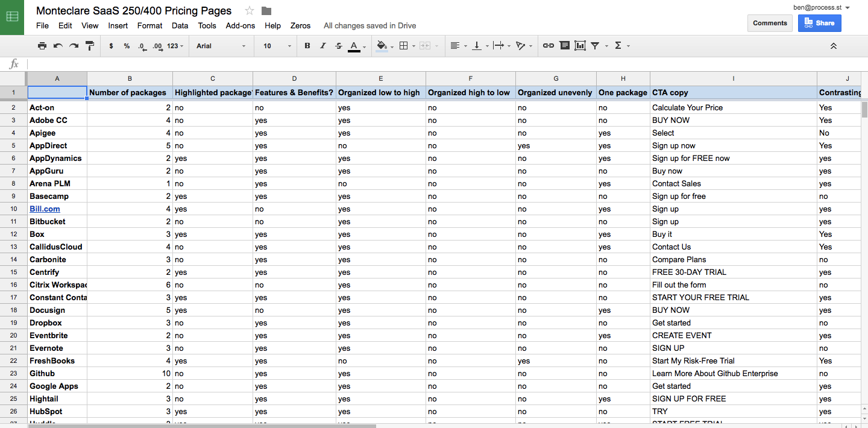Open the View menu
Image resolution: width=868 pixels, height=428 pixels.
tap(90, 26)
